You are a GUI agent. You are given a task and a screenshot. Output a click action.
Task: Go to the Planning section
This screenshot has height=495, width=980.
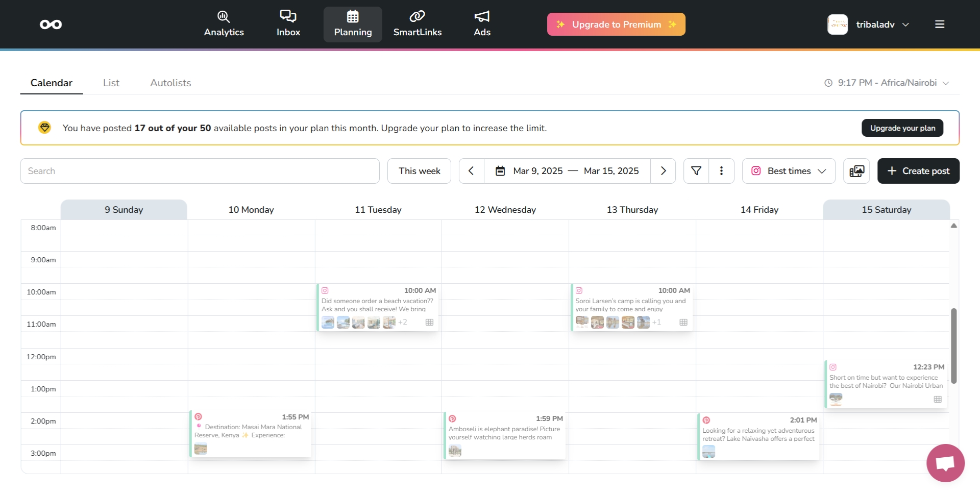(x=353, y=24)
